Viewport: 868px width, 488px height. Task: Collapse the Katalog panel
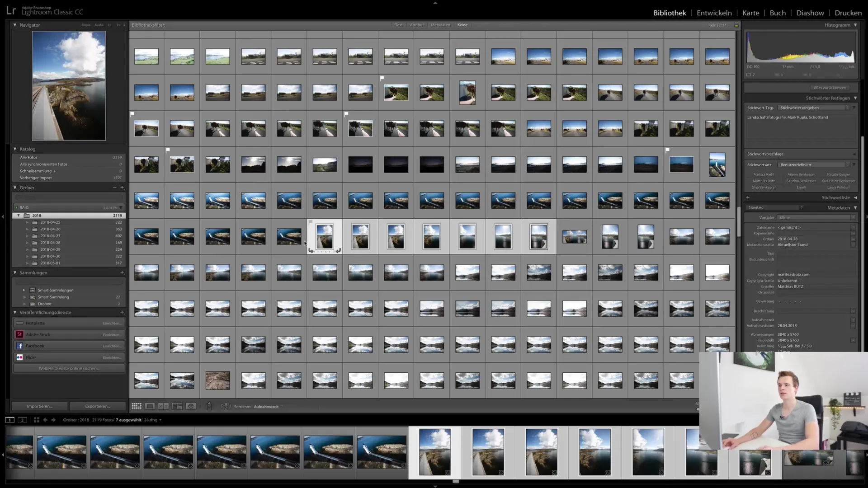click(x=15, y=149)
